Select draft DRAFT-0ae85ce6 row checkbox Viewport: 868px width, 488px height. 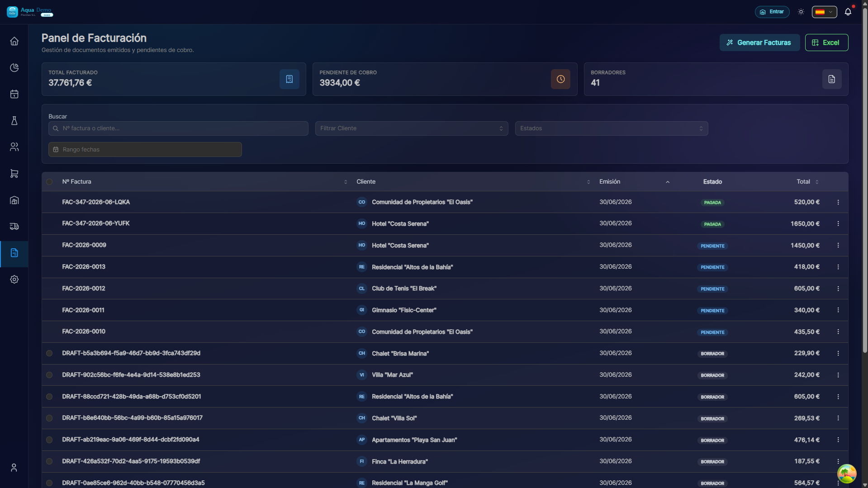click(x=49, y=483)
